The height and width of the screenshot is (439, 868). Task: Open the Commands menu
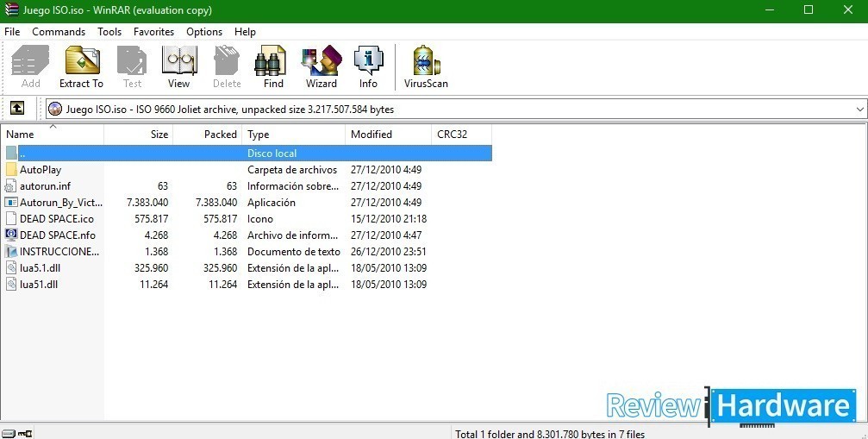coord(59,32)
